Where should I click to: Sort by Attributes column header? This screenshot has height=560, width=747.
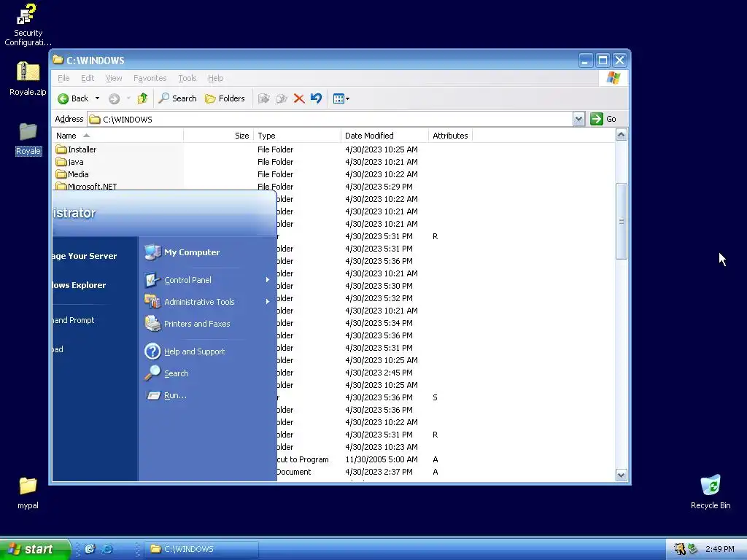tap(450, 136)
